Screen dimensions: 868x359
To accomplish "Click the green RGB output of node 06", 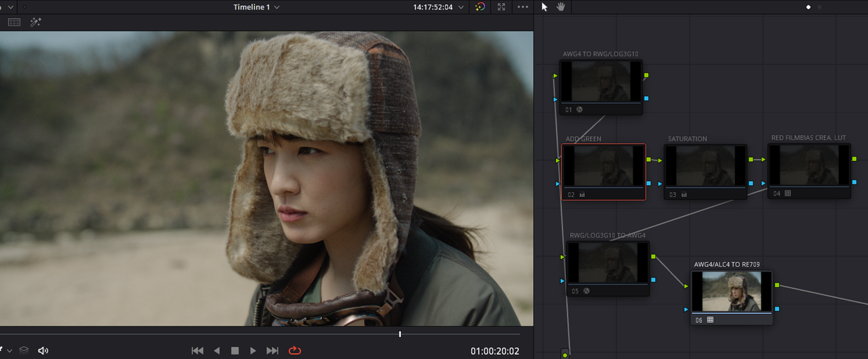I will 776,285.
